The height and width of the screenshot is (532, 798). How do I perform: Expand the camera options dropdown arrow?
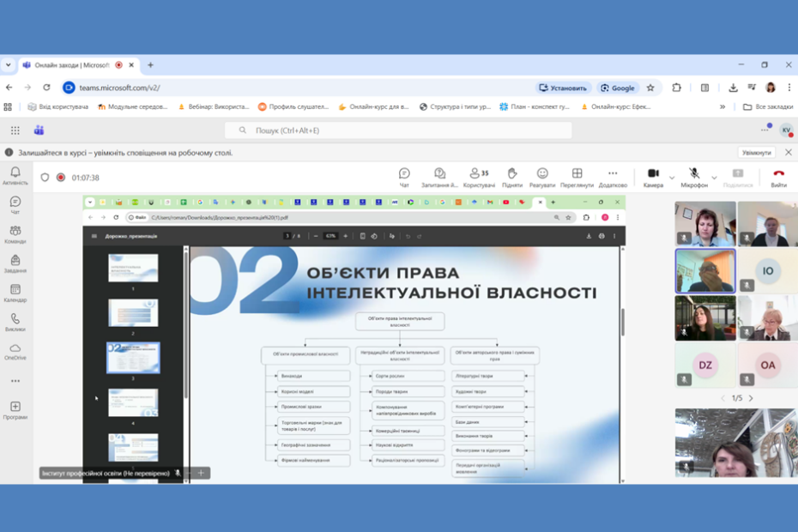point(672,178)
